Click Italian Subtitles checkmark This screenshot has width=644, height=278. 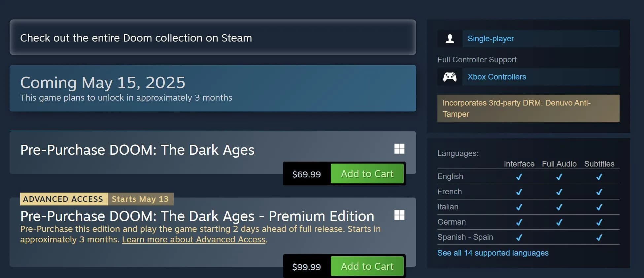pos(599,207)
